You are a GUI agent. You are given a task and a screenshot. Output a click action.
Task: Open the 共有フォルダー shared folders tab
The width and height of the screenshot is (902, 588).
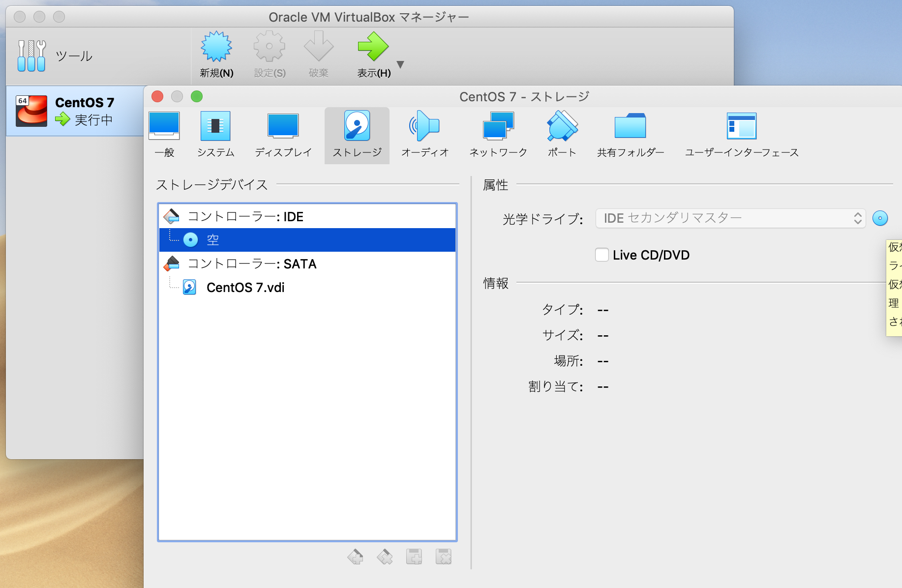point(631,135)
